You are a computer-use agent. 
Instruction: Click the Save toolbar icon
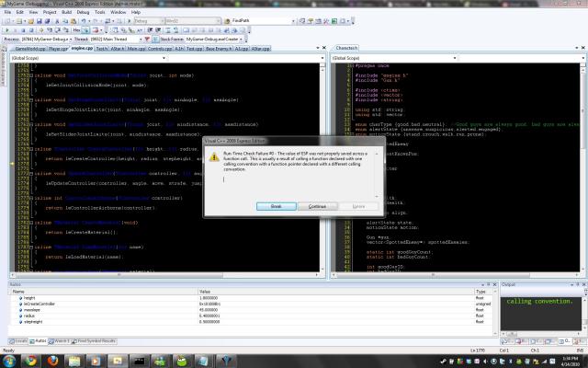tap(39, 19)
